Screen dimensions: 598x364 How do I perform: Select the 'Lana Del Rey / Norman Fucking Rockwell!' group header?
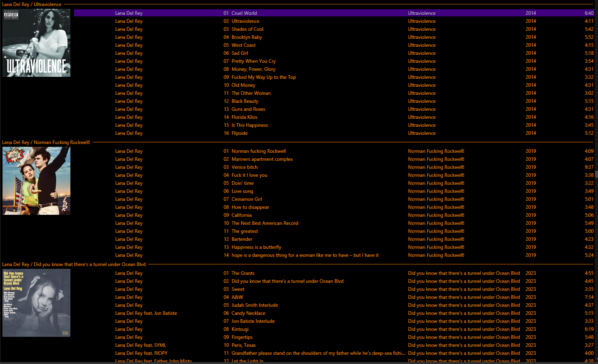(46, 142)
